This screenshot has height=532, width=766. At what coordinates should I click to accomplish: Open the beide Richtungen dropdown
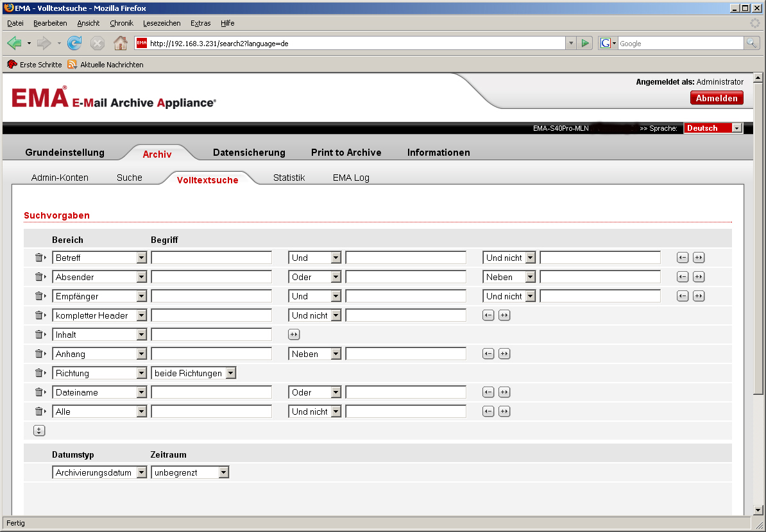click(x=194, y=374)
